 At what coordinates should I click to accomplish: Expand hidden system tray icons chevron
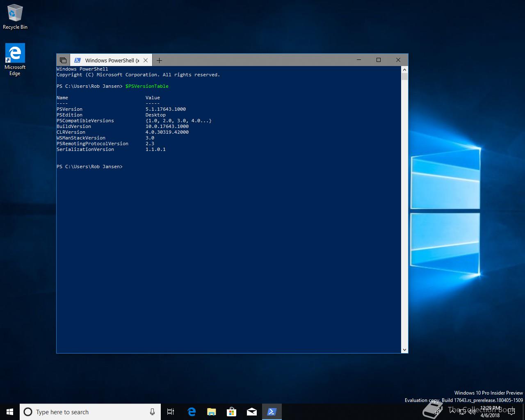[452, 412]
